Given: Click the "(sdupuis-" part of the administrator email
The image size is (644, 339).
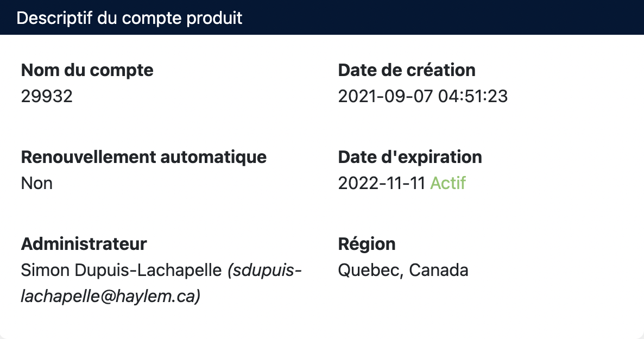Looking at the screenshot, I should coord(265,270).
